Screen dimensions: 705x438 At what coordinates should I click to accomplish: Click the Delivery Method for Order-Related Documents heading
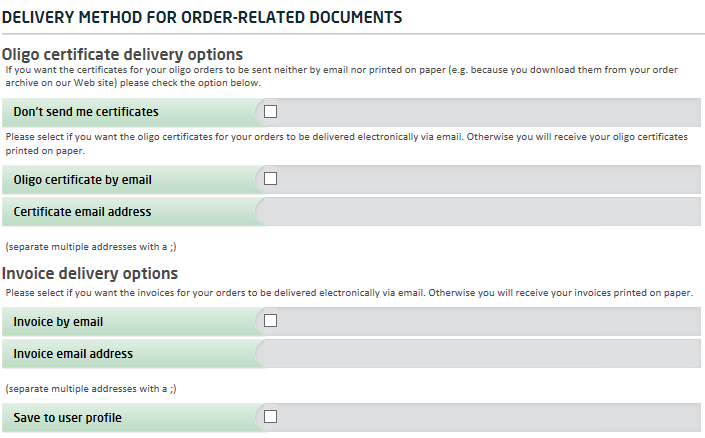[202, 17]
